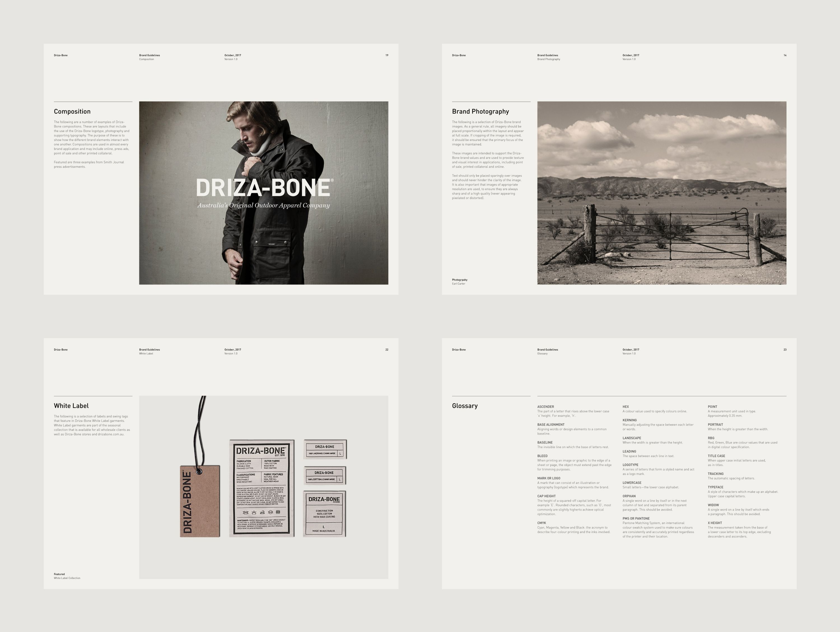Click the White Label heading
Viewport: 840px width, 632px height.
click(71, 406)
